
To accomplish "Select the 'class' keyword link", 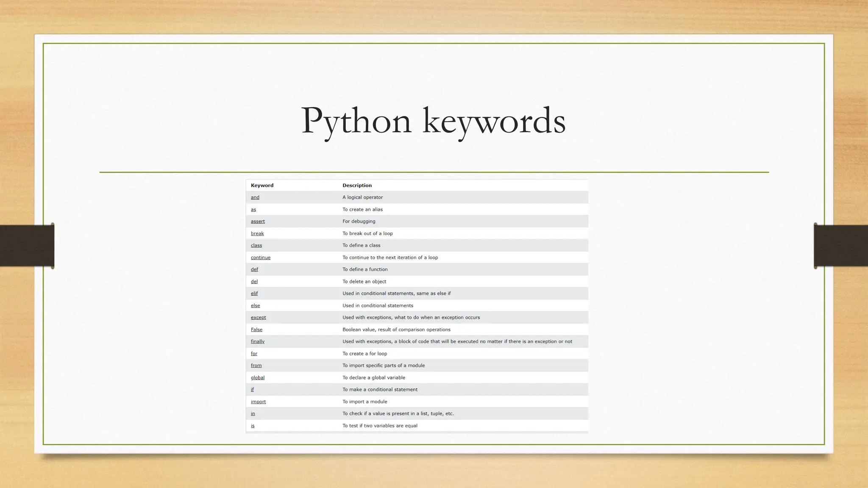I will [x=256, y=245].
